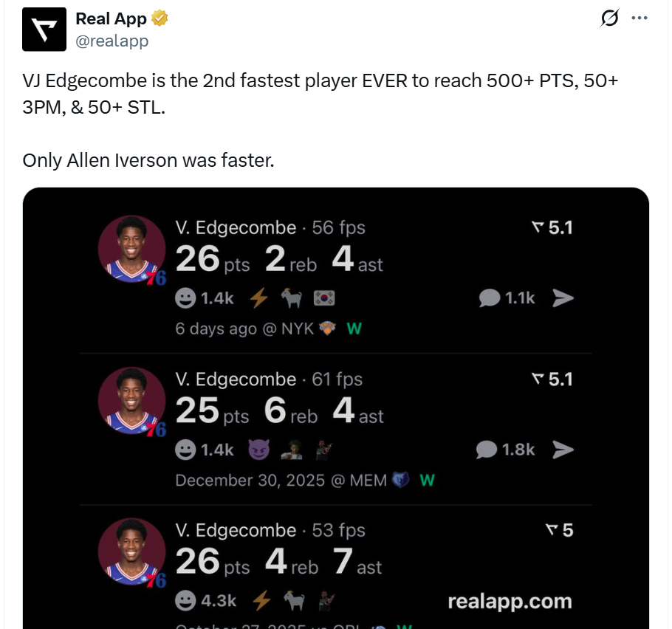Screen dimensions: 672x629
Task: Click the Real App display name
Action: (x=111, y=18)
